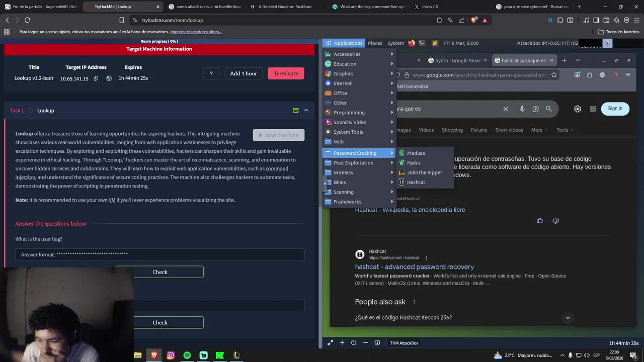Click Google voice search microphone icon
Screen dimensions: 644x362
(522, 109)
